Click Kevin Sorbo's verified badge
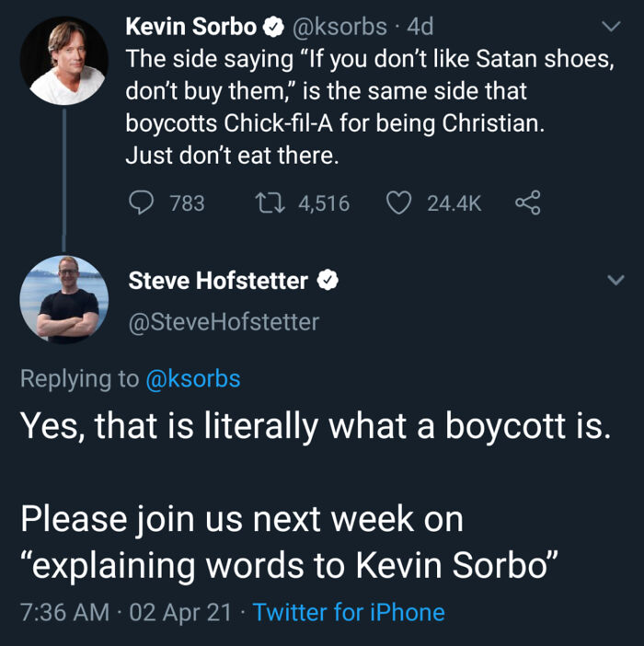The height and width of the screenshot is (646, 644). point(274,28)
